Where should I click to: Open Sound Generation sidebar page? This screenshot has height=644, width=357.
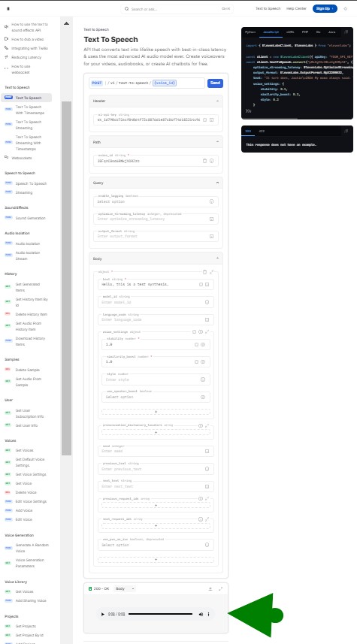pyautogui.click(x=30, y=218)
